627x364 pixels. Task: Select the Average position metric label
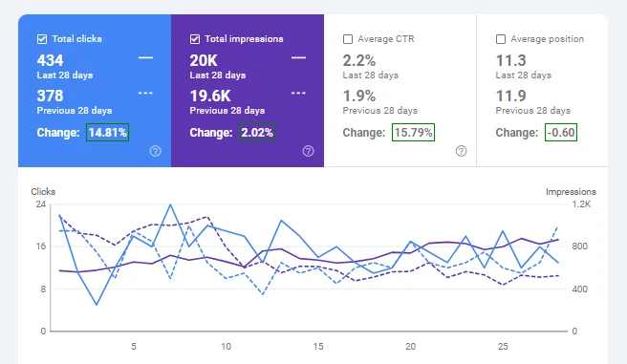click(547, 39)
